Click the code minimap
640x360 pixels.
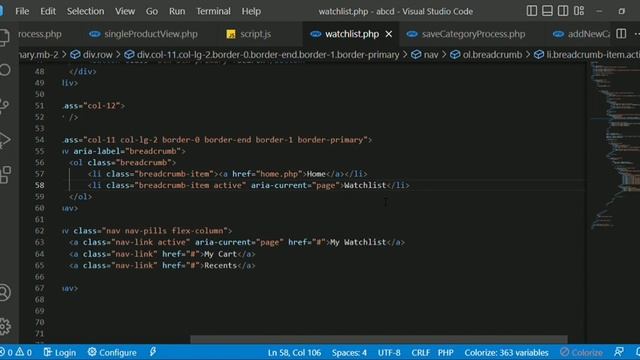point(615,145)
